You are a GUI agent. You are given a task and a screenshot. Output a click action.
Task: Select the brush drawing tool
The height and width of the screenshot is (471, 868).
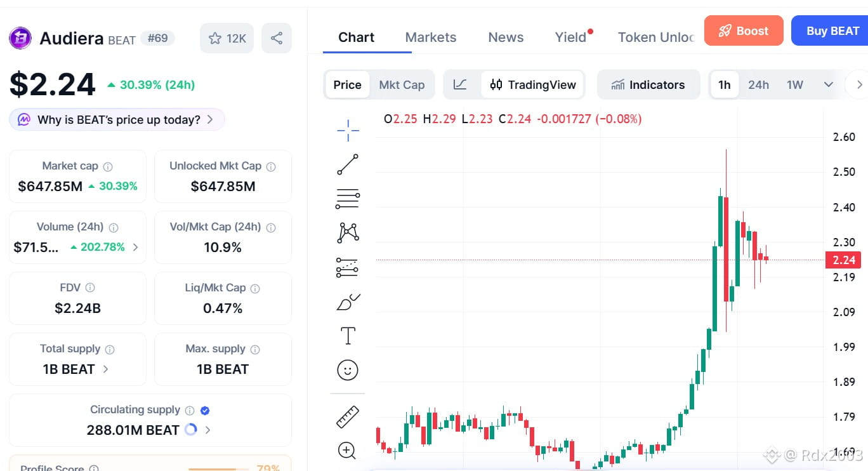coord(348,302)
